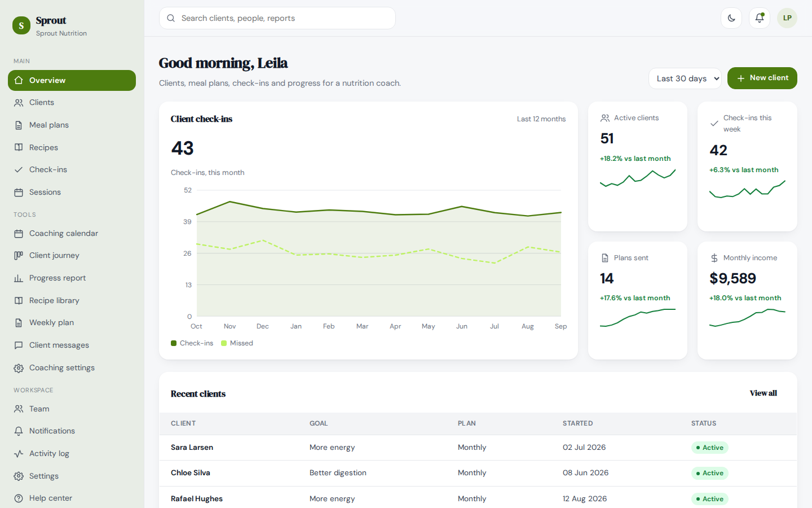Open the Activity log page
812x508 pixels.
[x=72, y=454]
